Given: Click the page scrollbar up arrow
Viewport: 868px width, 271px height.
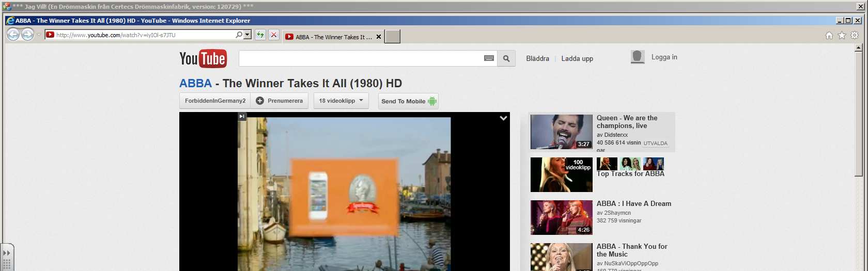Looking at the screenshot, I should coord(859,47).
